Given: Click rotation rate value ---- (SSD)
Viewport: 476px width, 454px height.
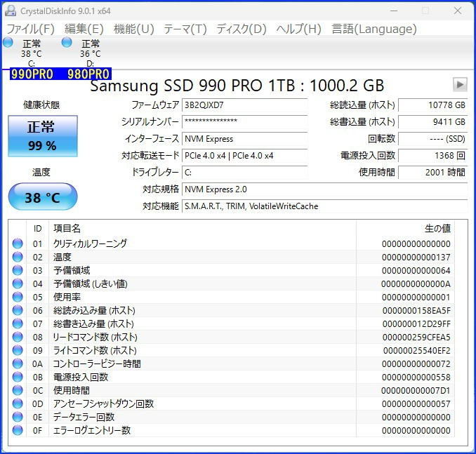Looking at the screenshot, I should tap(433, 139).
